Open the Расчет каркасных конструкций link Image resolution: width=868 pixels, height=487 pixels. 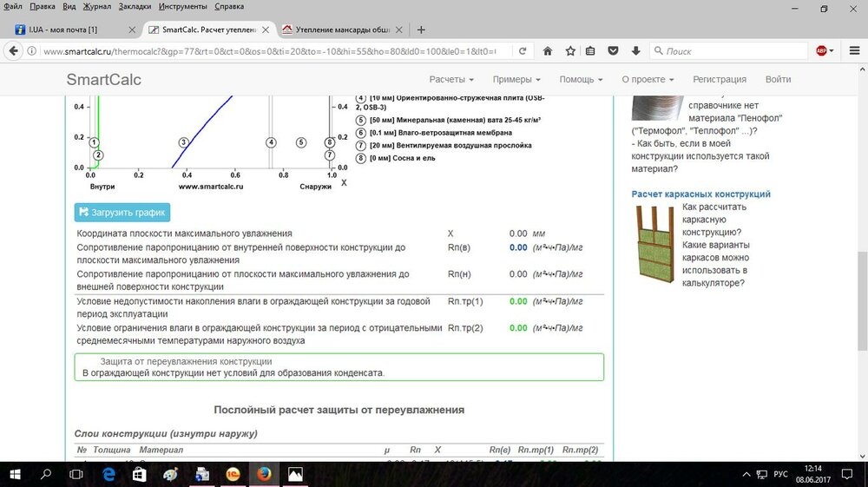(700, 194)
